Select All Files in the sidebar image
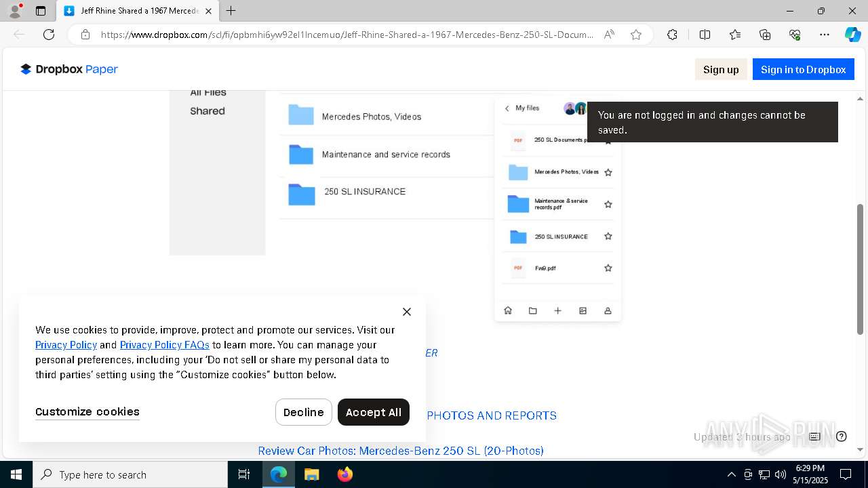 point(208,93)
